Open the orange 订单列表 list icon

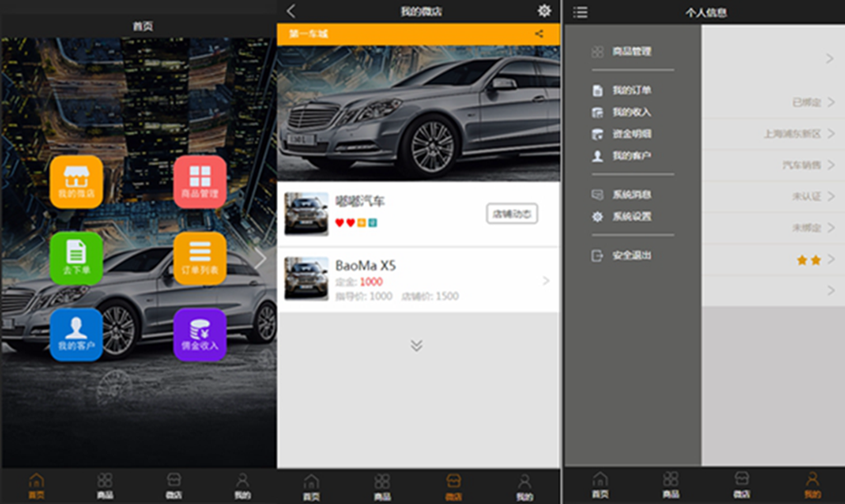200,257
